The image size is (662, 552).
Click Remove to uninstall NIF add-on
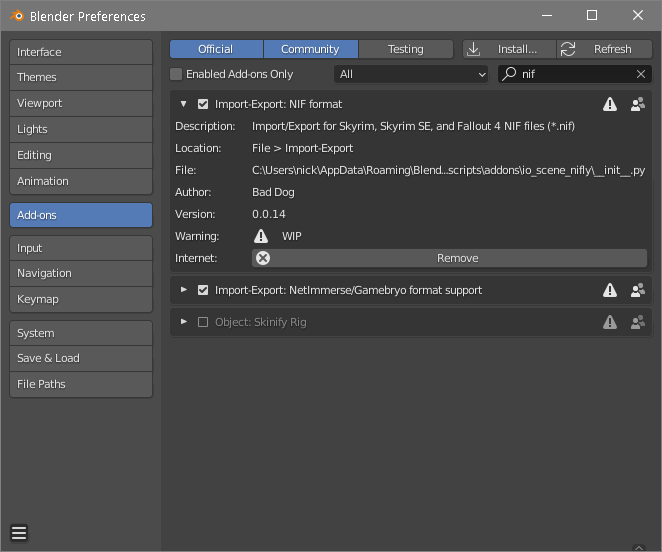[449, 258]
